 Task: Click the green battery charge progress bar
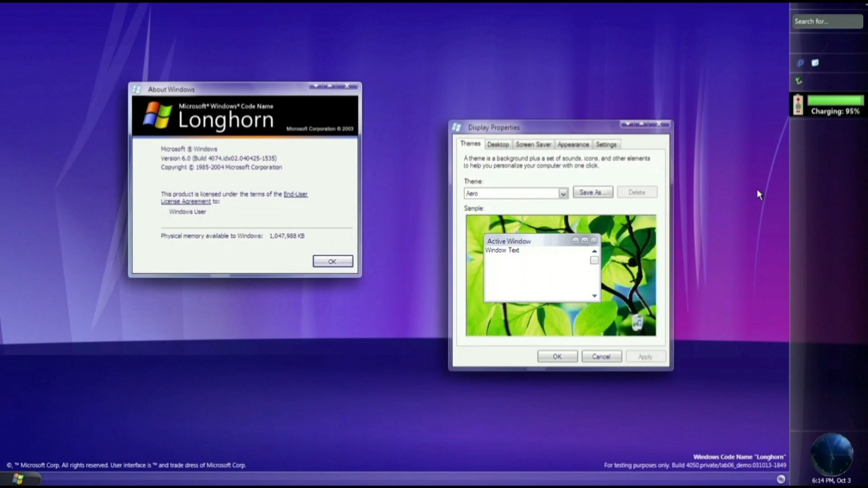coord(835,101)
